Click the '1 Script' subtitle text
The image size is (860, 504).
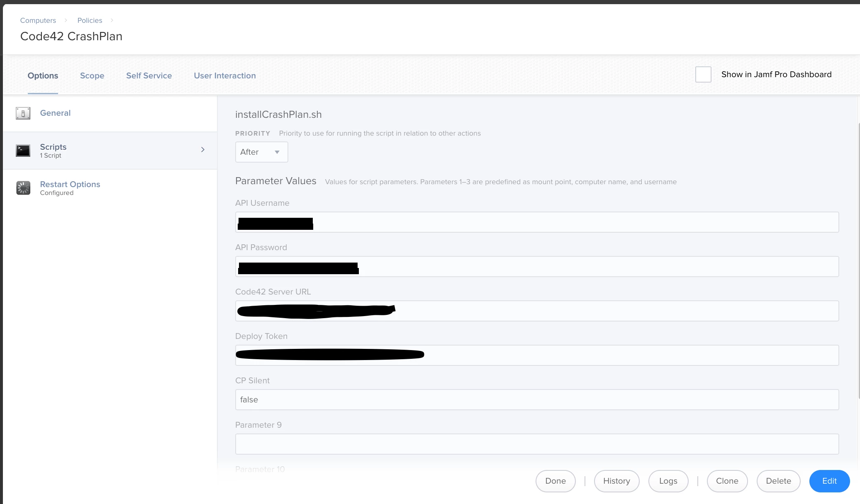[x=51, y=156]
